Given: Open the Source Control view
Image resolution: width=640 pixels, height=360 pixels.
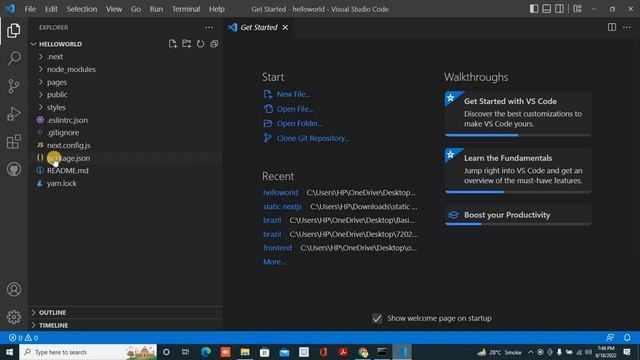Looking at the screenshot, I should (13, 86).
